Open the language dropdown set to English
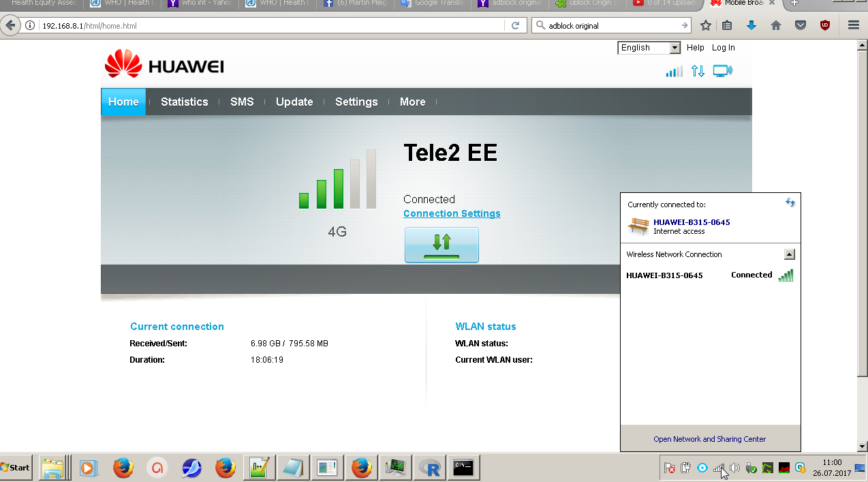The width and height of the screenshot is (868, 482). coord(649,48)
